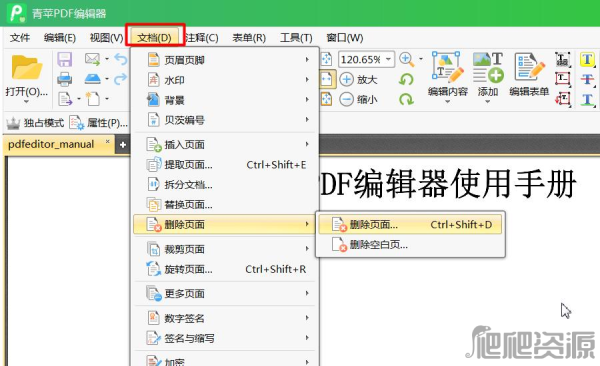Choose 删除空白页... in submenu
This screenshot has height=366, width=600.
[x=410, y=244]
